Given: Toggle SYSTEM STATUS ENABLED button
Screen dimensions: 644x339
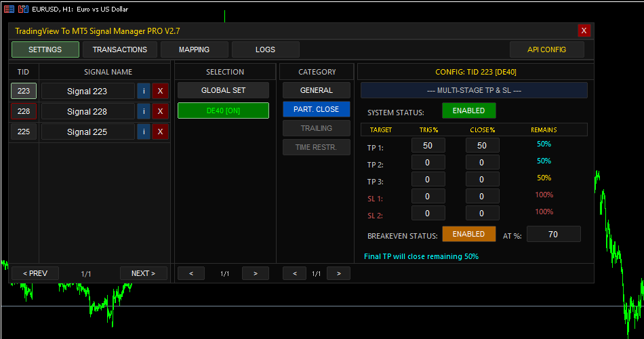Looking at the screenshot, I should (468, 111).
